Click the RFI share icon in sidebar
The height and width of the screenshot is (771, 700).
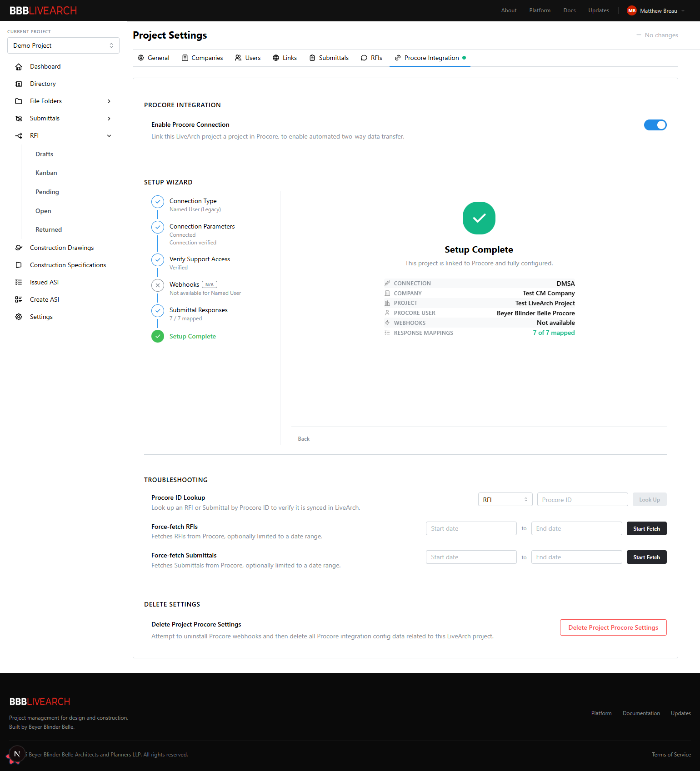click(x=19, y=136)
